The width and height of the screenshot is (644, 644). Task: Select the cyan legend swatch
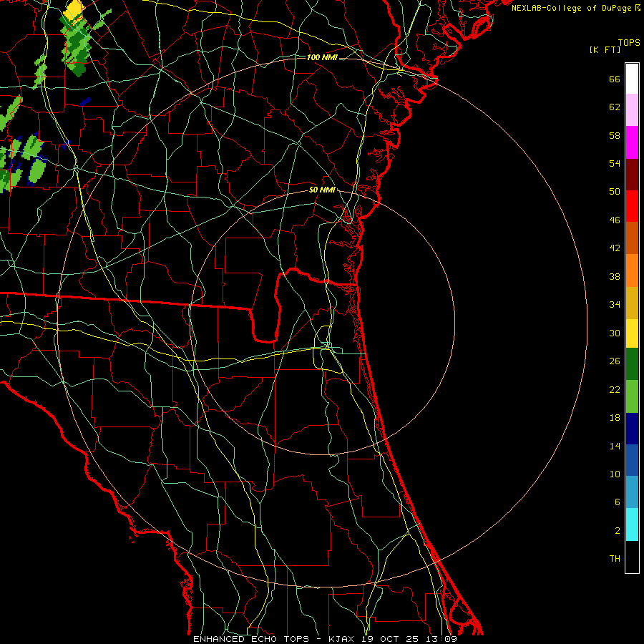(632, 525)
